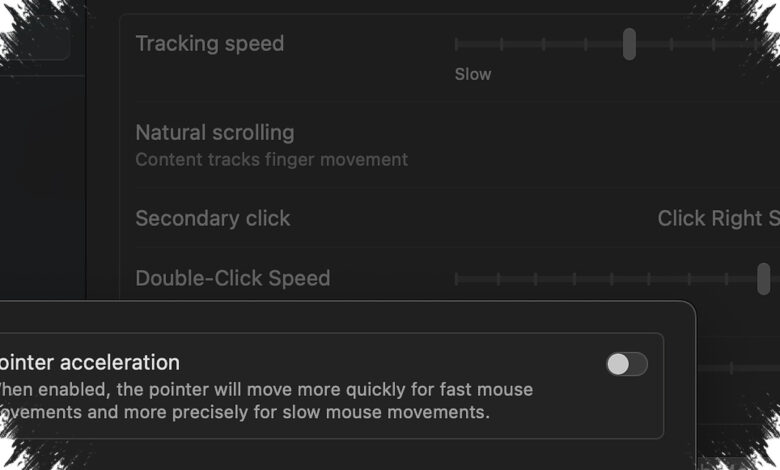Set Tracking speed to the slowest tick
The height and width of the screenshot is (470, 780).
pos(457,44)
